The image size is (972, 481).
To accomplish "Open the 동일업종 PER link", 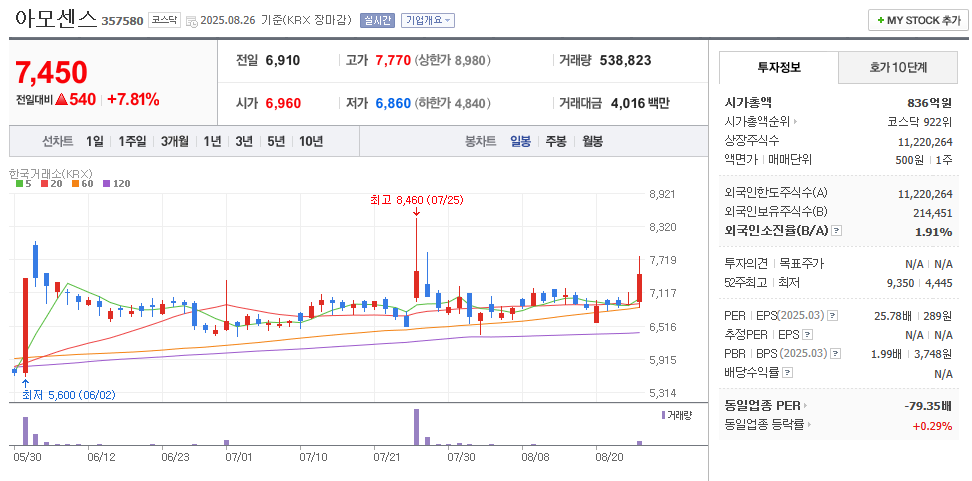I will pyautogui.click(x=766, y=406).
